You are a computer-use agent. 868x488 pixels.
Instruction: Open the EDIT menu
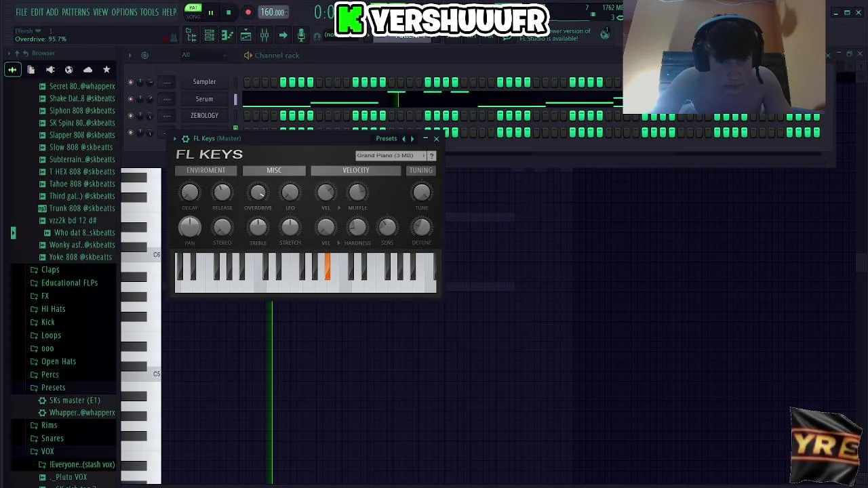(37, 12)
